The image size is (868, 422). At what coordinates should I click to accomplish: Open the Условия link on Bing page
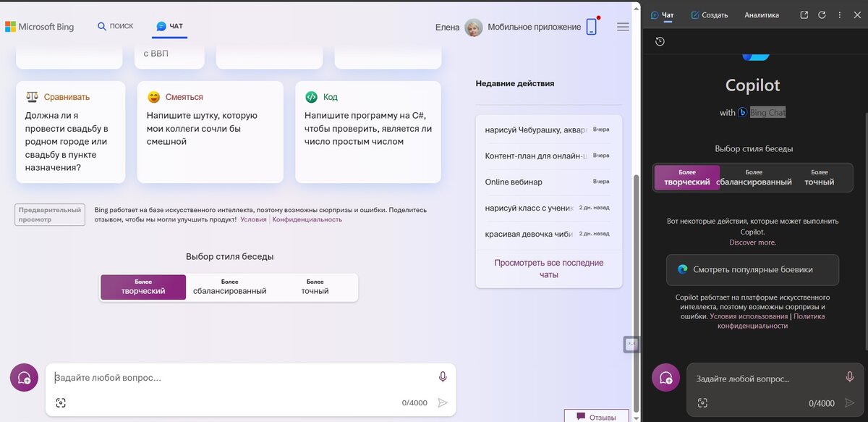pos(253,219)
